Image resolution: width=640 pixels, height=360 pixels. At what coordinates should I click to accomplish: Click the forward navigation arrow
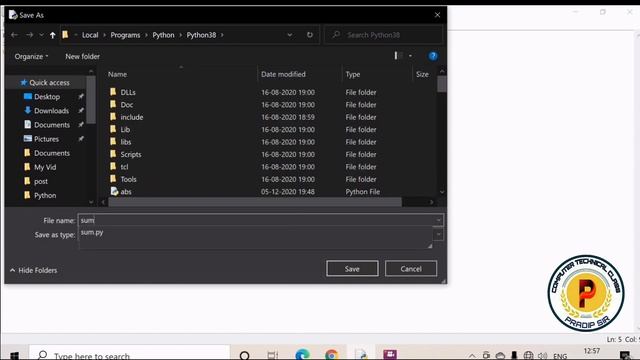[x=29, y=35]
